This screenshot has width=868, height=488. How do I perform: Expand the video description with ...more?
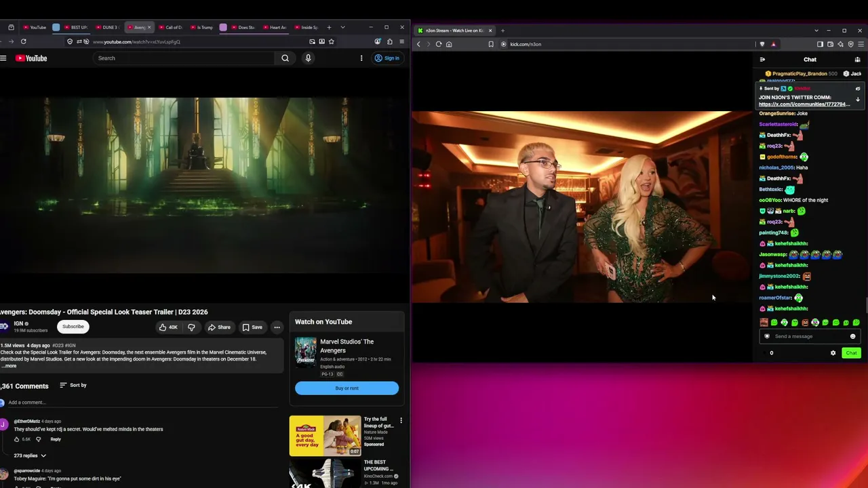click(x=9, y=366)
